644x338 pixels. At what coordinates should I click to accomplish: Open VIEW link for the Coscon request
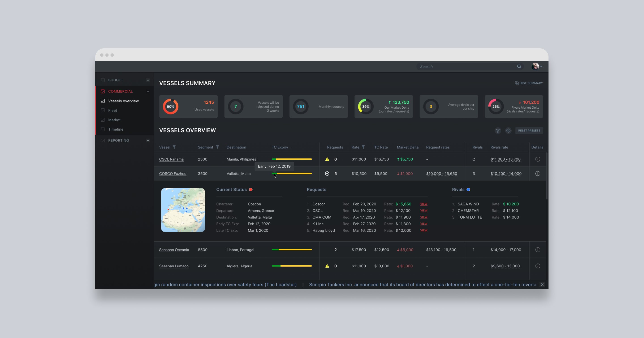tap(424, 204)
